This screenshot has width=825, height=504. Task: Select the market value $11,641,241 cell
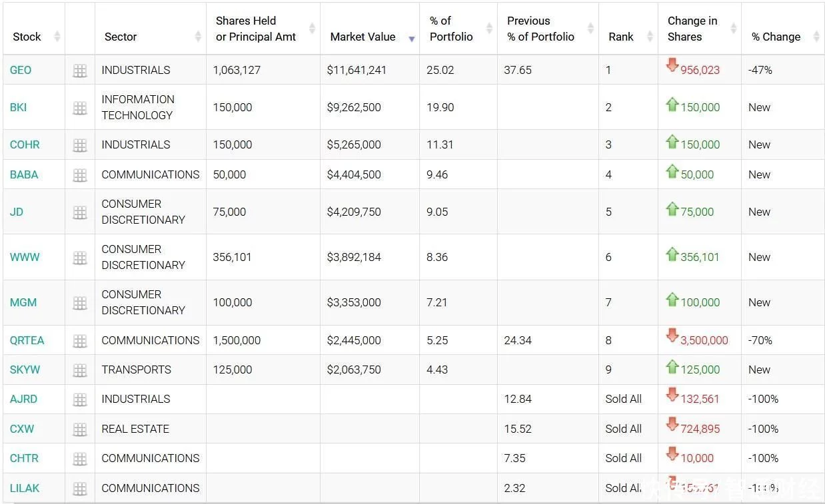point(370,71)
